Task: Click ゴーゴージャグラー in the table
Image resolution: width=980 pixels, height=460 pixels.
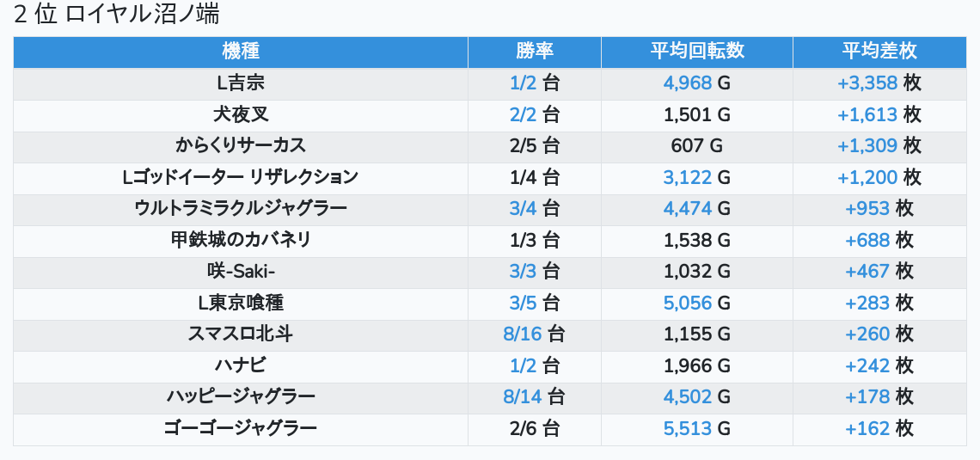Action: [x=241, y=428]
